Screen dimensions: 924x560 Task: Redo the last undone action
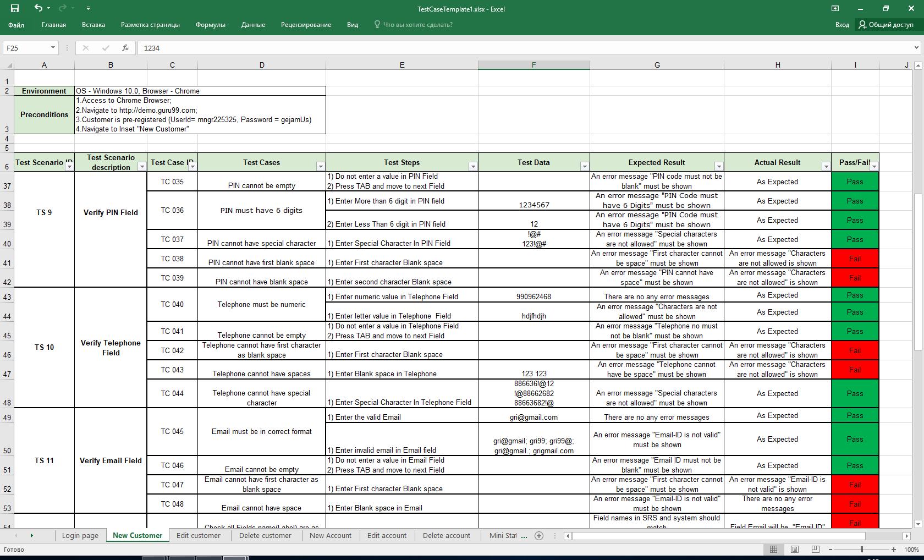(x=62, y=8)
